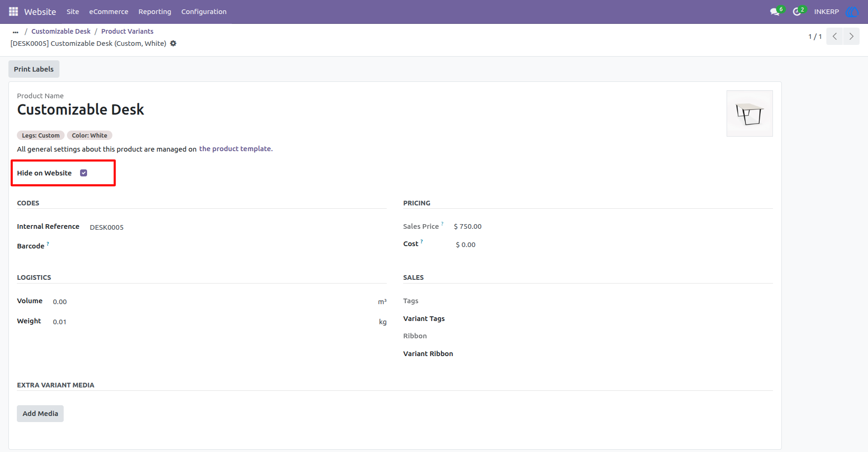Expand the Configuration menu

[x=204, y=12]
